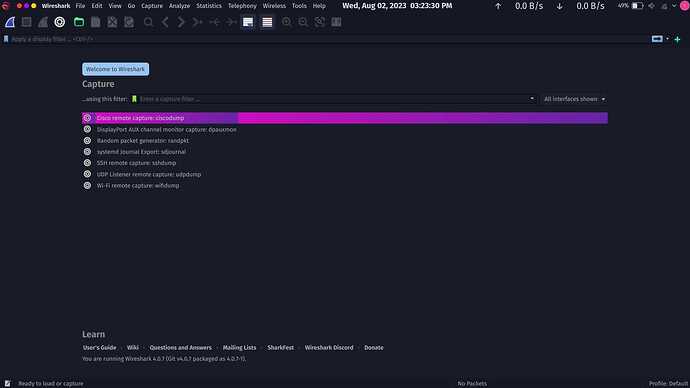This screenshot has width=690, height=388.
Task: Open the display filter history dropdown arrow
Action: (667, 39)
